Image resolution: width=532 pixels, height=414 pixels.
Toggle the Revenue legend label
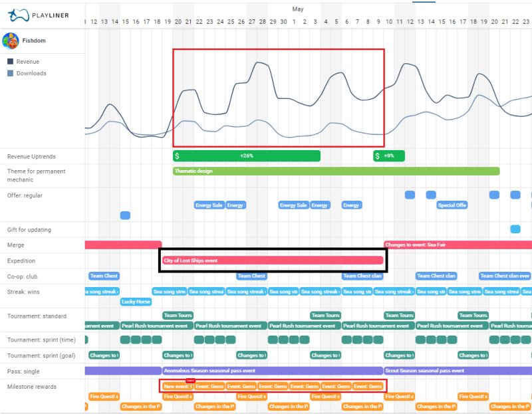(x=28, y=62)
